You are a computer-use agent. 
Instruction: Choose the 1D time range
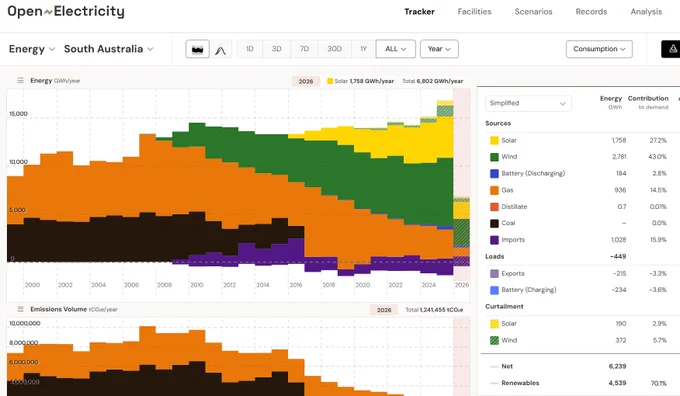point(250,49)
